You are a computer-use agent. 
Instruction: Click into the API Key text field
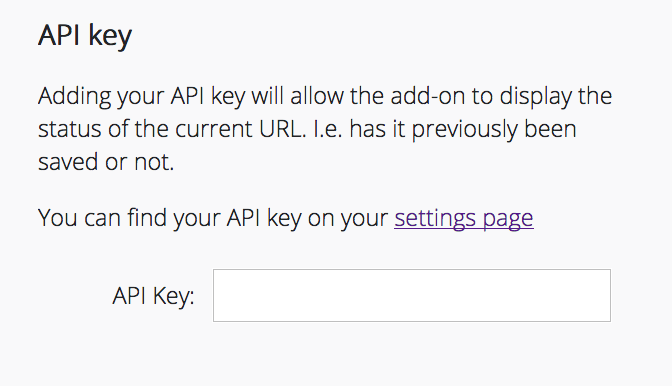(412, 295)
